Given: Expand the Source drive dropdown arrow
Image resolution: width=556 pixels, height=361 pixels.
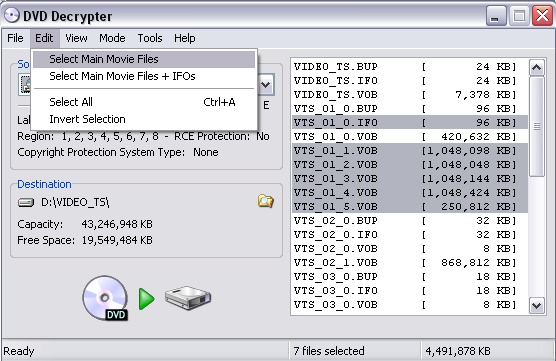Looking at the screenshot, I should coord(266,85).
